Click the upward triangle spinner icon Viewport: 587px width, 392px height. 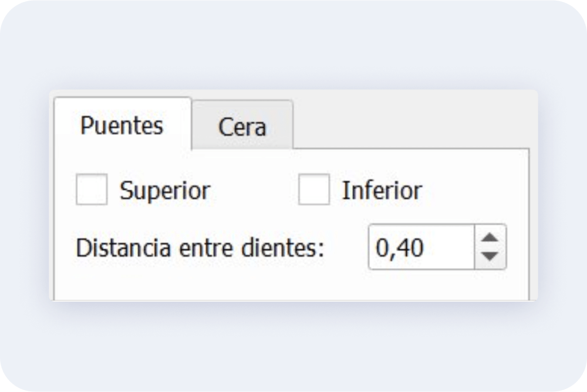(x=490, y=238)
